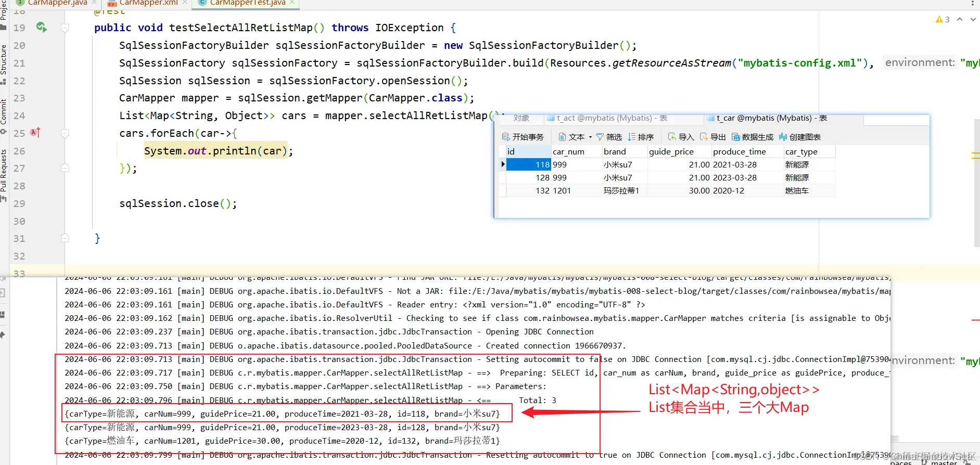
Task: Click the produce_time column header
Action: (747, 151)
